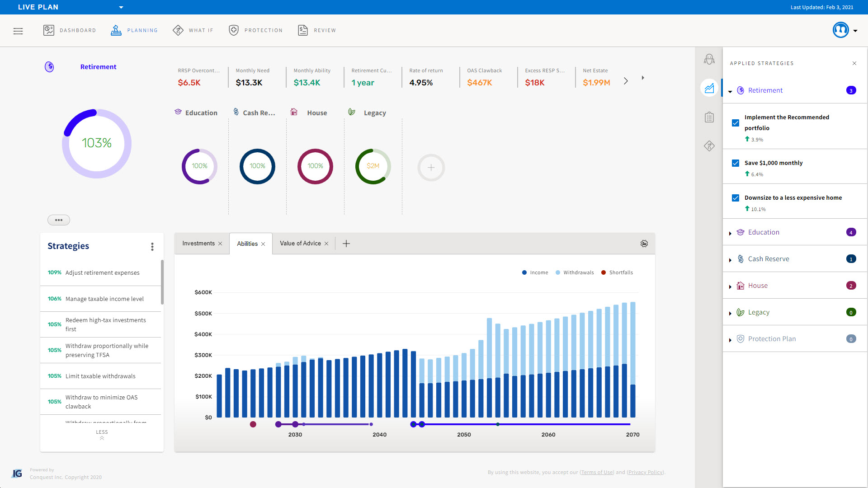Select Redeem high-tax investments first strategy

tap(100, 324)
